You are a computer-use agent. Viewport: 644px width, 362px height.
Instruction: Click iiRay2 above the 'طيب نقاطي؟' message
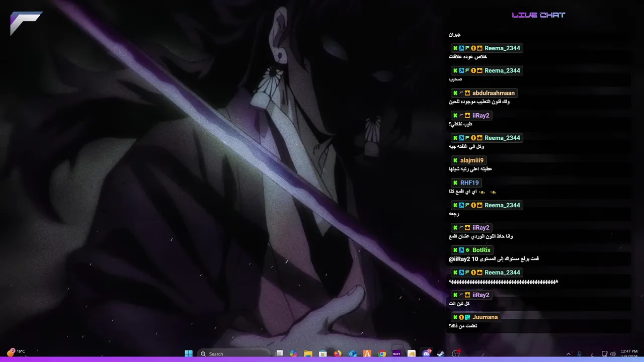[480, 116]
